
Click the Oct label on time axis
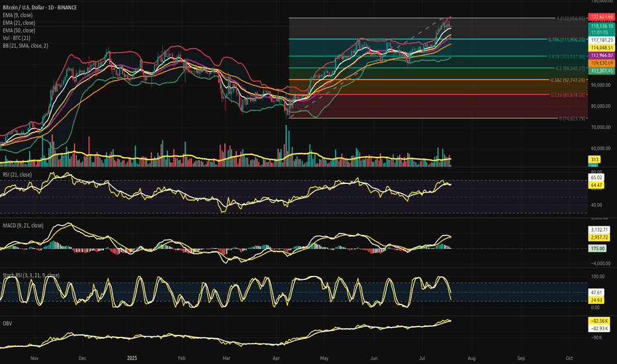click(x=569, y=359)
